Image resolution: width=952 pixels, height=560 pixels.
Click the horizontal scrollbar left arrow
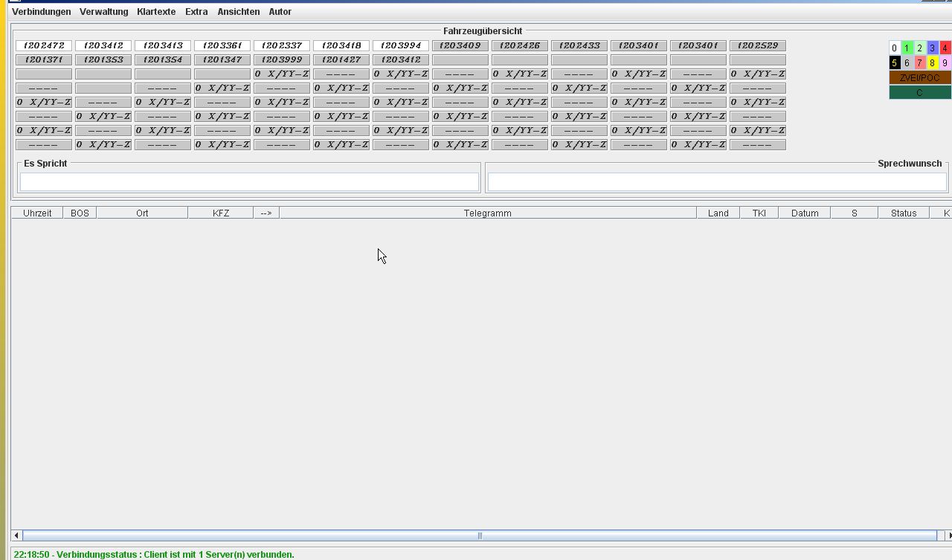[x=16, y=535]
